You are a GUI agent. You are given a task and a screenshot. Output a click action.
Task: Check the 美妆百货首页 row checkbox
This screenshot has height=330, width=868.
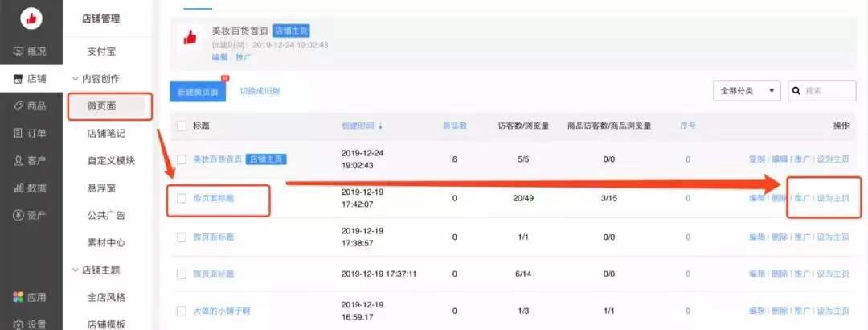(182, 159)
